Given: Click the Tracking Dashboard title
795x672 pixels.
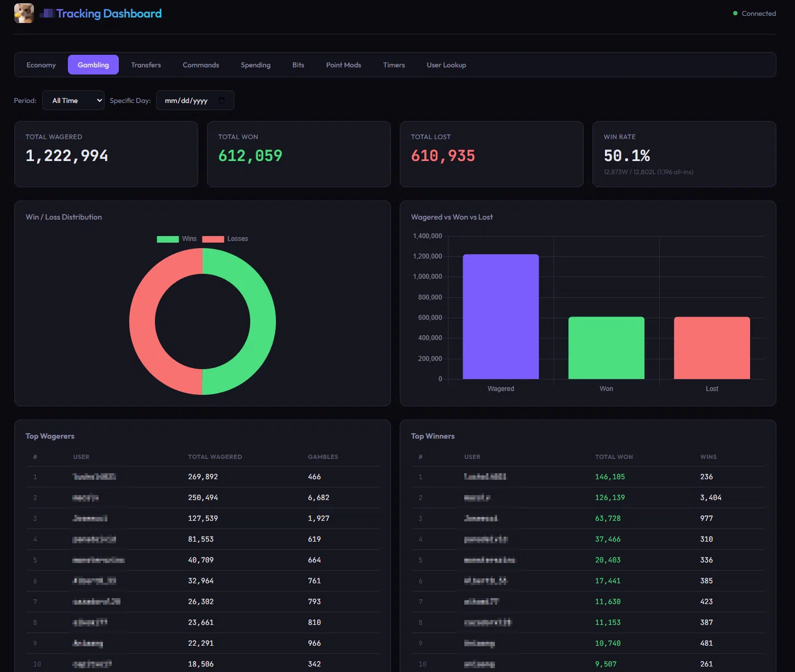Looking at the screenshot, I should pos(108,14).
